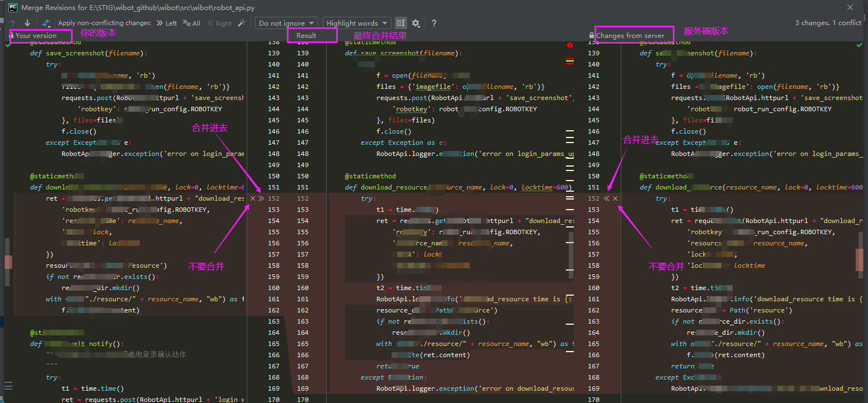Open help with the question mark icon

point(433,23)
